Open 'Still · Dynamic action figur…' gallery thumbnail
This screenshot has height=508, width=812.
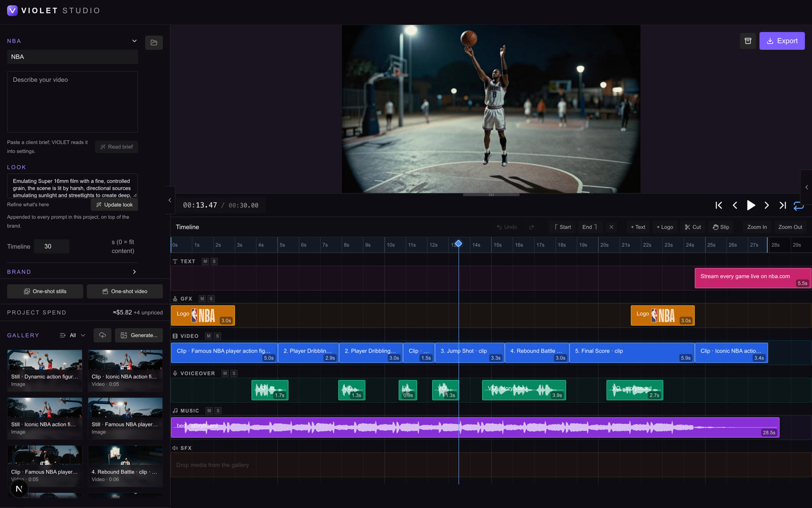coord(45,370)
